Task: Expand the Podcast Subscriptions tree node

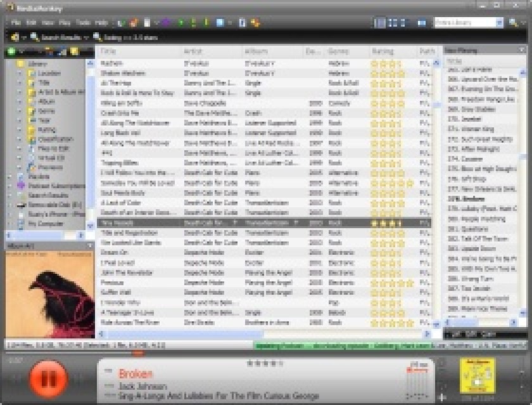Action: pyautogui.click(x=10, y=186)
